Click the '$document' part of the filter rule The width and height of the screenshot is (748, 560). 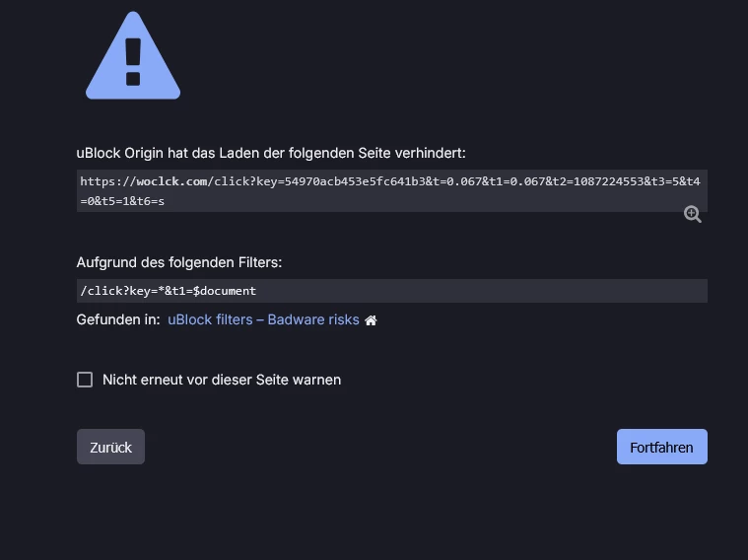(x=225, y=291)
